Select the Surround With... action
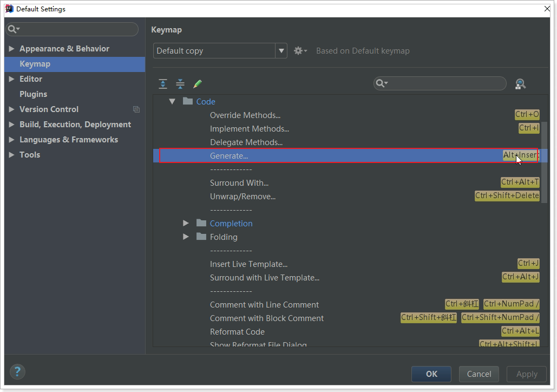The height and width of the screenshot is (392, 557). point(239,182)
